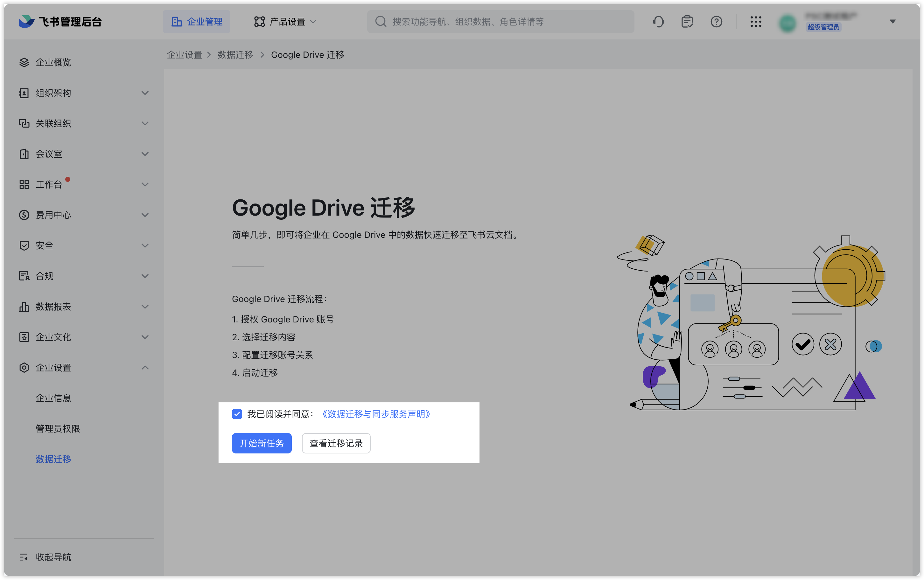
Task: Click the Google Drive 迁移 breadcrumb text
Action: 307,55
